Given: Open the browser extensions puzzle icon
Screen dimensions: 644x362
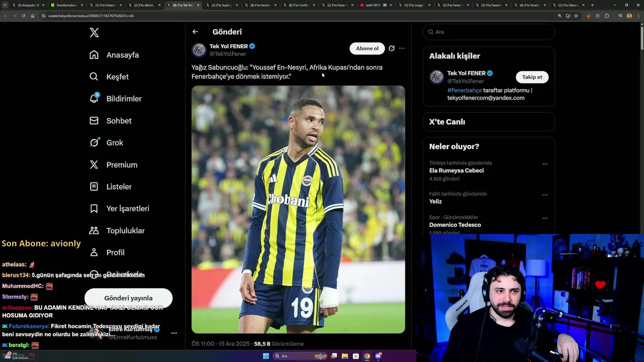Looking at the screenshot, I should click(x=607, y=16).
